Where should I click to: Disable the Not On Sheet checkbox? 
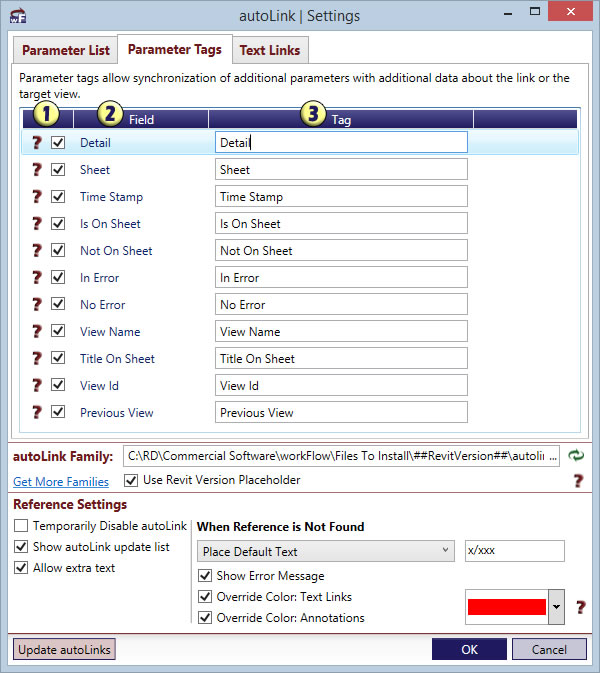pos(58,251)
